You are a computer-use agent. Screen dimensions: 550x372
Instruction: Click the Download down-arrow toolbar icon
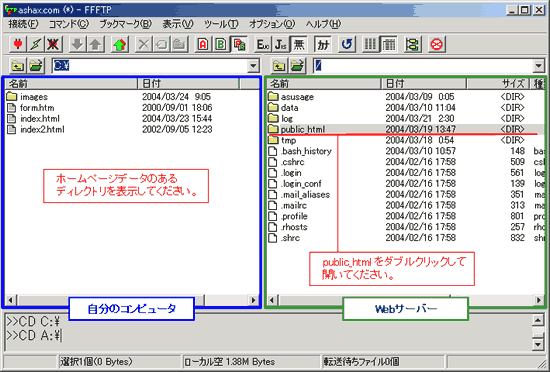coord(77,45)
